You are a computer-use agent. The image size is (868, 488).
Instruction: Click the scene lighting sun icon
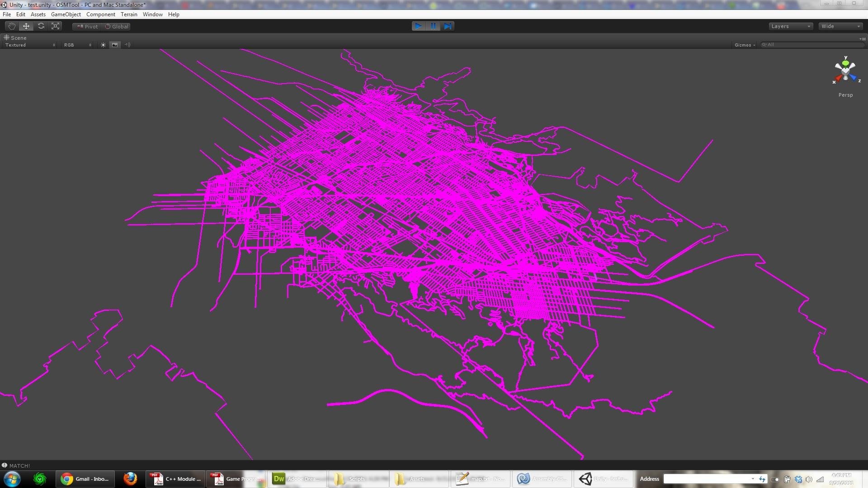103,44
